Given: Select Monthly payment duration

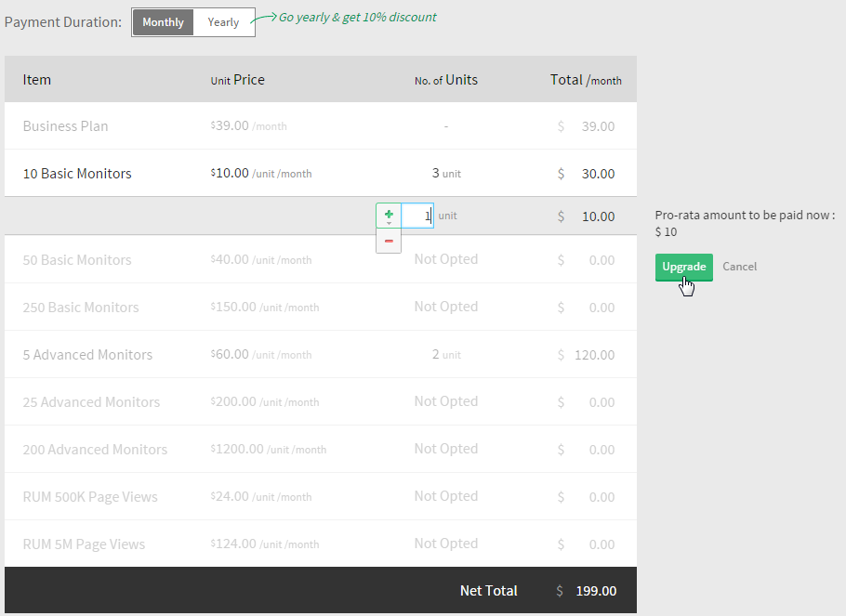Looking at the screenshot, I should (x=163, y=22).
